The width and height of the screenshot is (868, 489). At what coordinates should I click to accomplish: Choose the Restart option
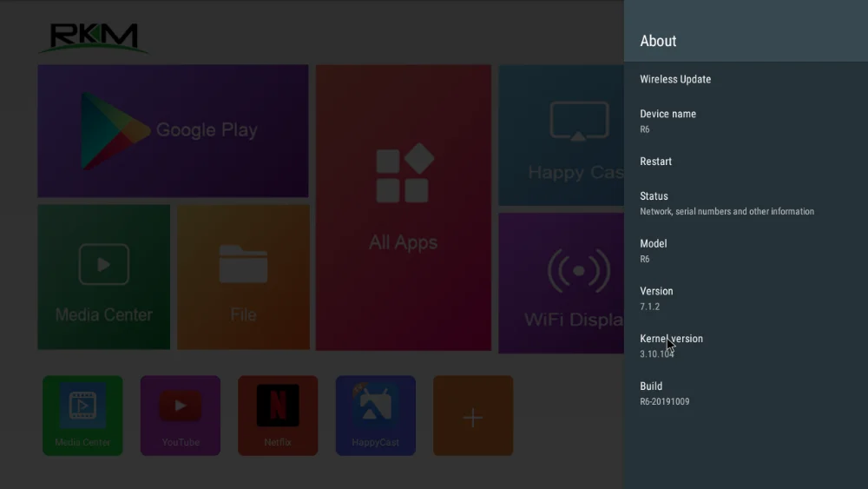[x=746, y=162]
